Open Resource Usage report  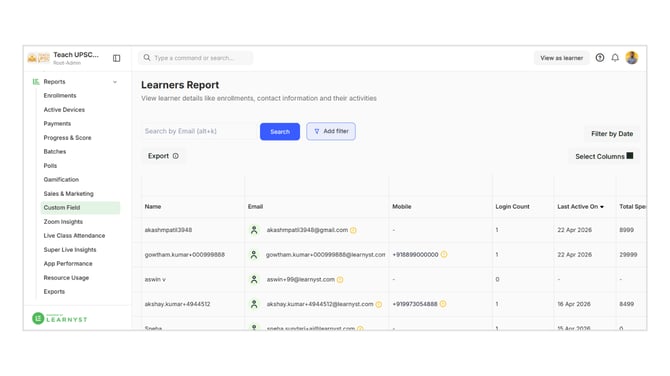tap(66, 278)
